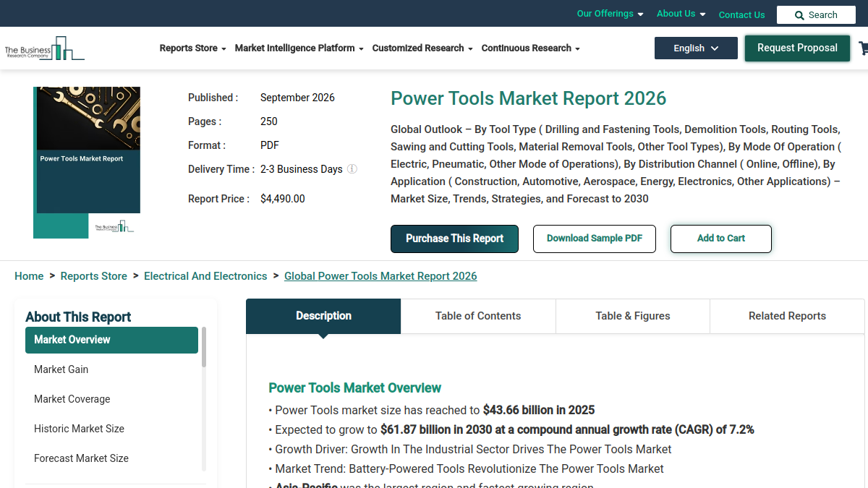The height and width of the screenshot is (488, 868).
Task: Go to Home breadcrumb
Action: tap(29, 276)
